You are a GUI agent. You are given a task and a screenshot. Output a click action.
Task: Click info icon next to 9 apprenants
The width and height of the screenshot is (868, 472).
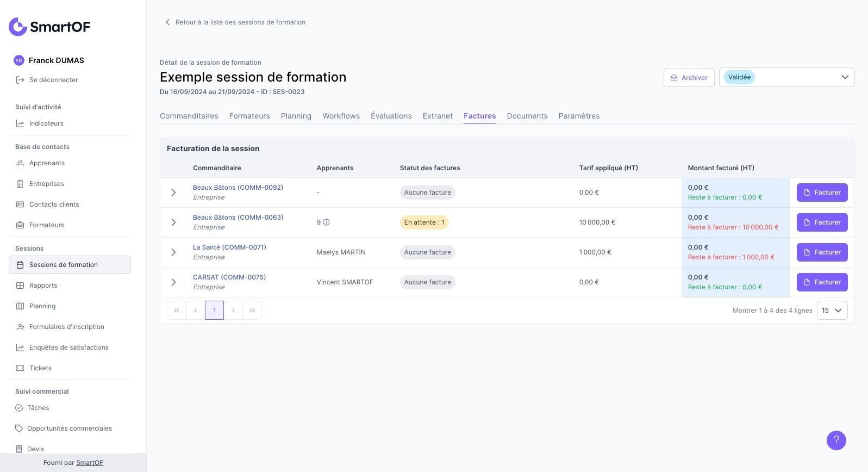(x=326, y=222)
